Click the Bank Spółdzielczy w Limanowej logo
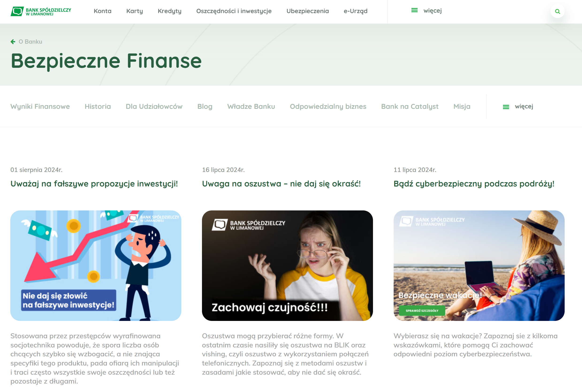 tap(41, 11)
